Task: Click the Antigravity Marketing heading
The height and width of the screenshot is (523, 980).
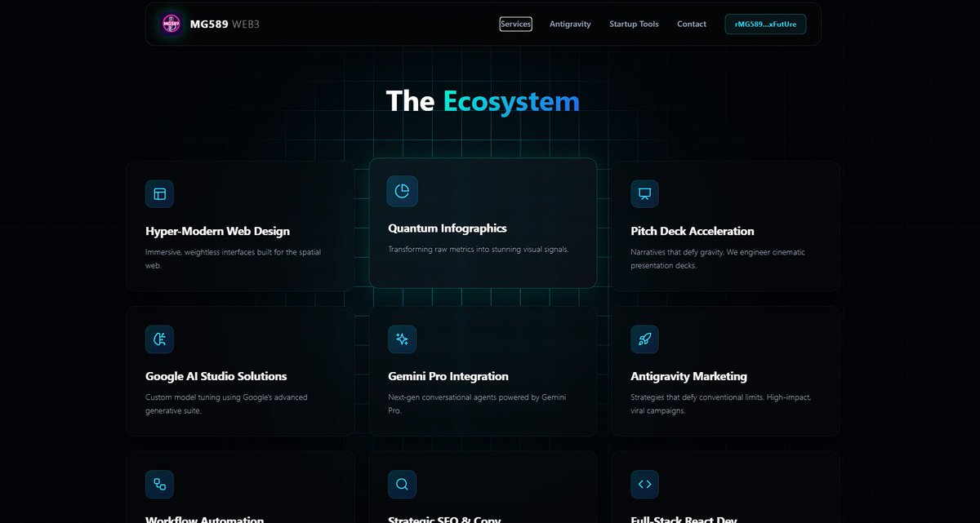Action: tap(688, 376)
